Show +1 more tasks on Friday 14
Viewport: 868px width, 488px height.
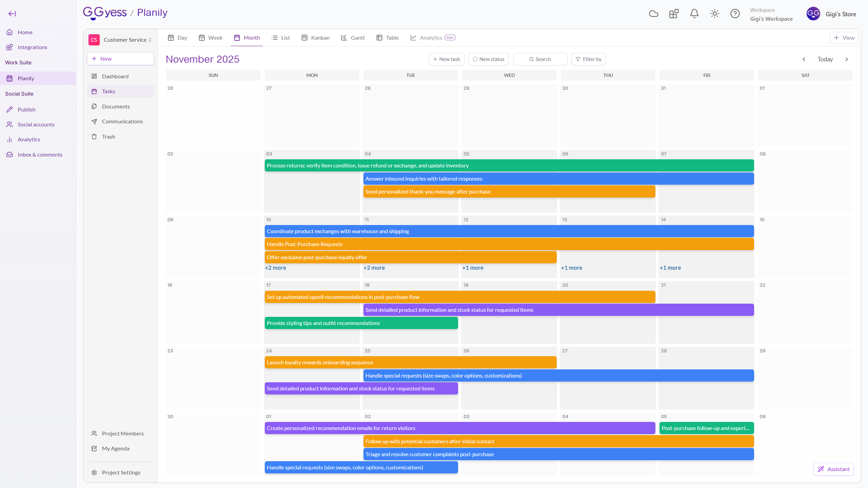coord(670,268)
